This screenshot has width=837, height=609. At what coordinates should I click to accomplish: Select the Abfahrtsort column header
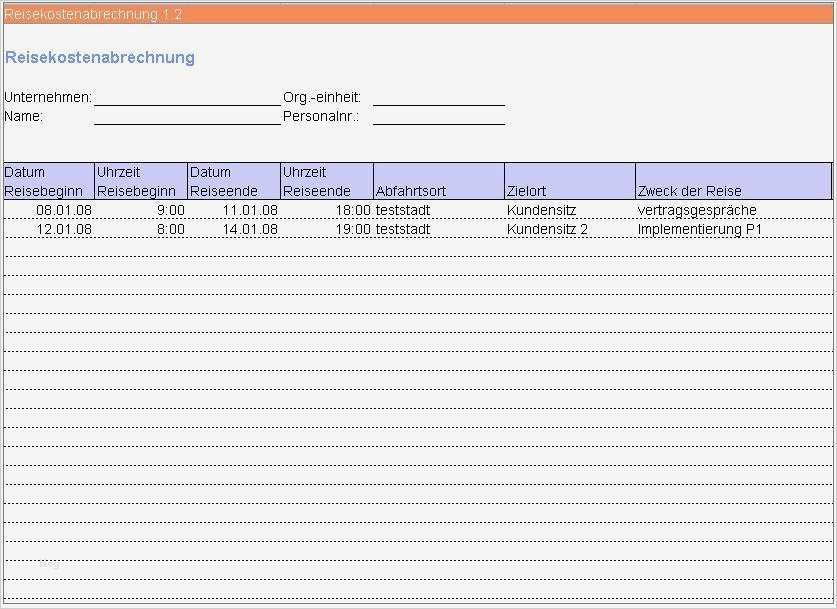pos(438,186)
